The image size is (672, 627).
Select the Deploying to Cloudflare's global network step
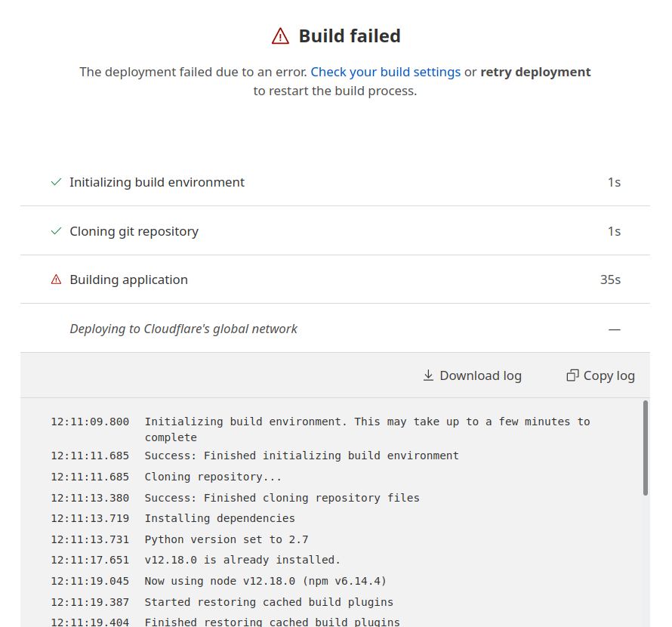click(x=183, y=329)
